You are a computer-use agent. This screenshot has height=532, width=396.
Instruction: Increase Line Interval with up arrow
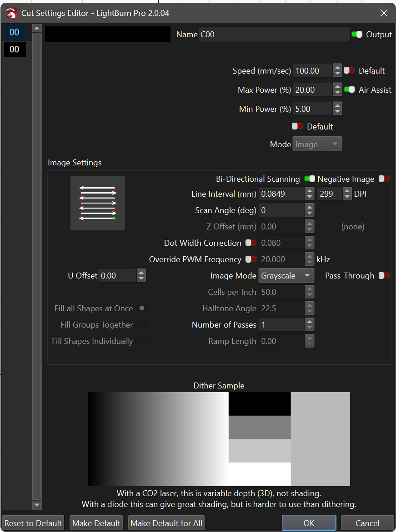click(310, 191)
